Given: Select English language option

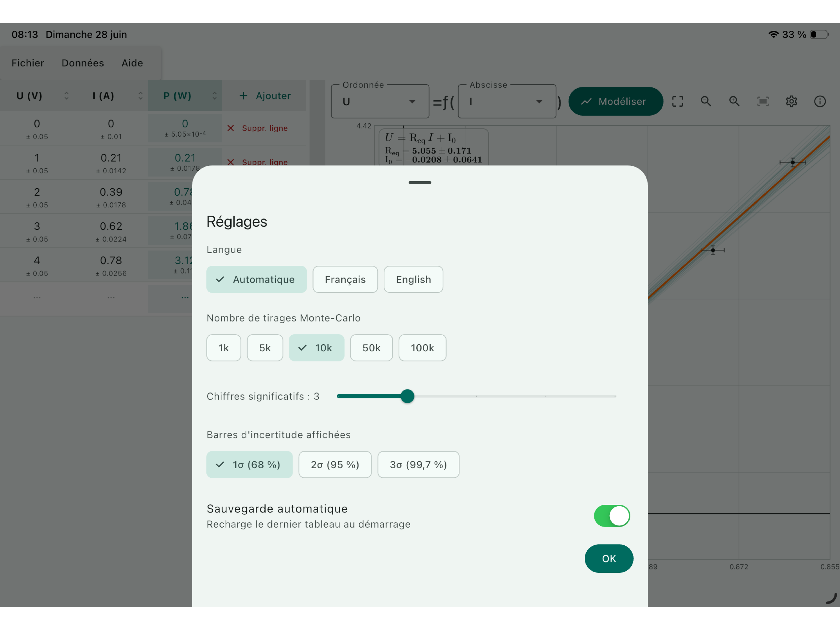Looking at the screenshot, I should 413,279.
